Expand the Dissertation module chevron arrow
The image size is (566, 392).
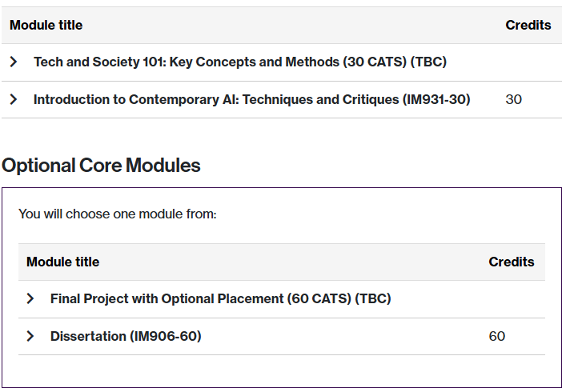(30, 337)
